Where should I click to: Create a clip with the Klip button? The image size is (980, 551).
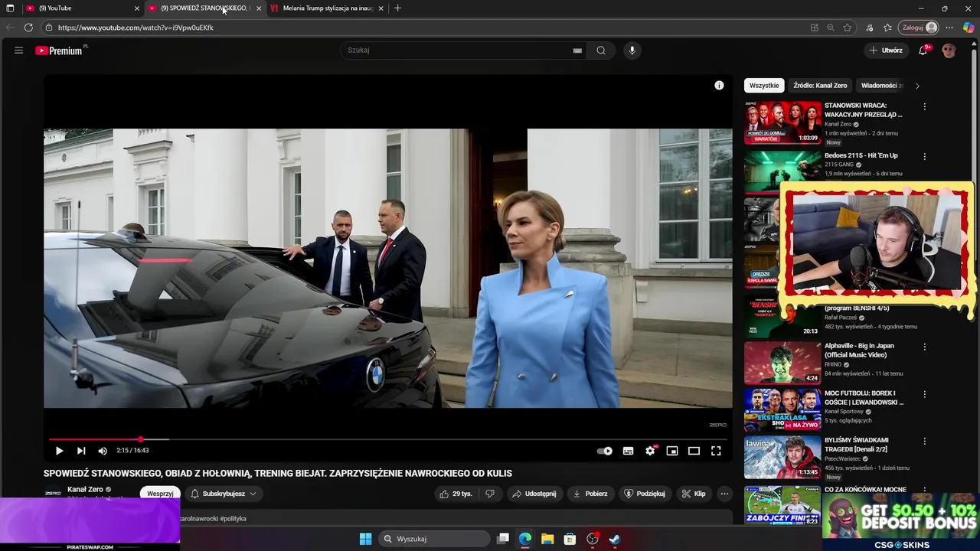(x=694, y=494)
